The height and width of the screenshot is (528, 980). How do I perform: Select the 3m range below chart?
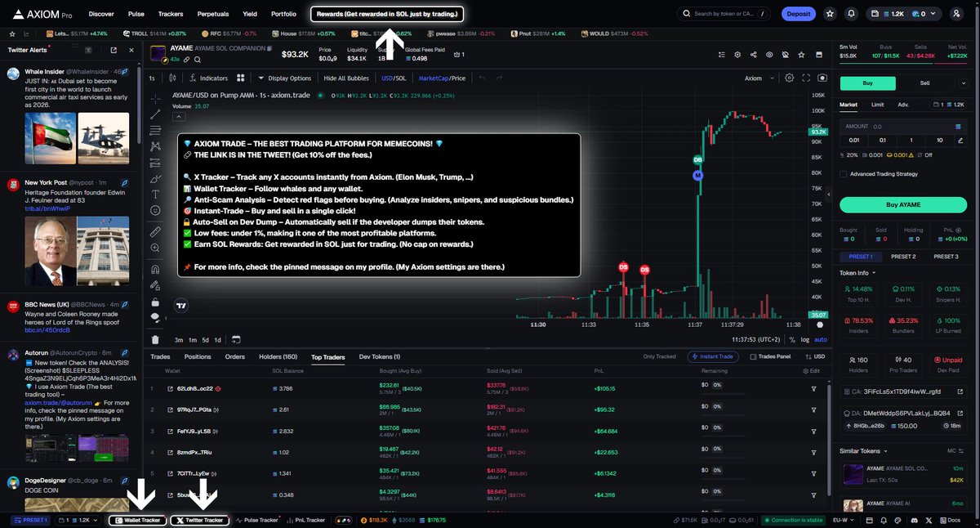coord(179,339)
